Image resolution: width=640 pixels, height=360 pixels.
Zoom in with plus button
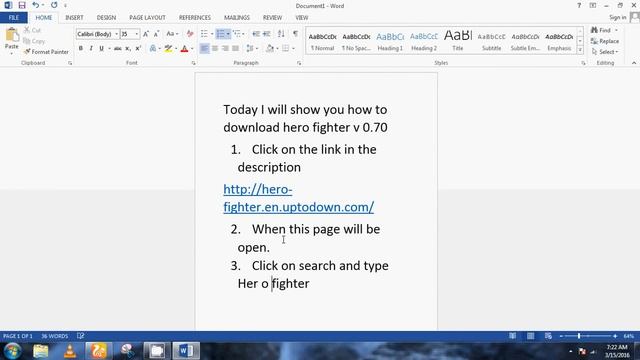pos(615,336)
